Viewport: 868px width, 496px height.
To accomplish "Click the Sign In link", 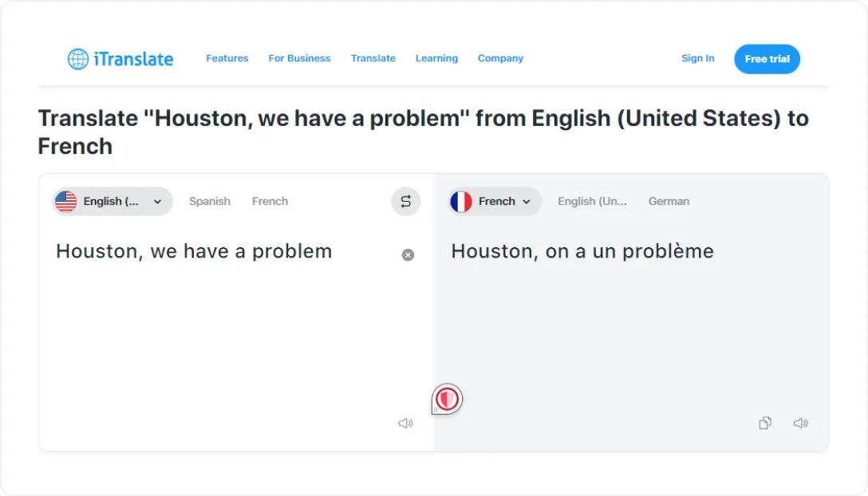I will 698,58.
